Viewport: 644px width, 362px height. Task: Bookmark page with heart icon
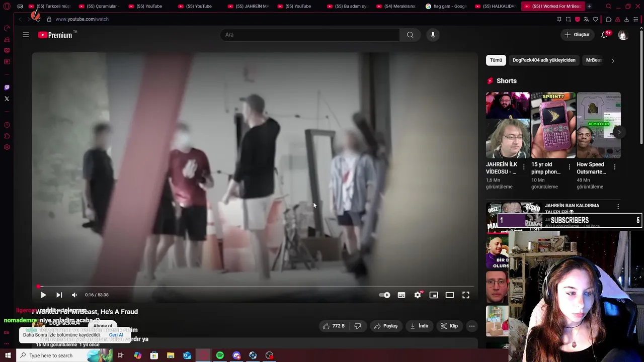tap(596, 19)
